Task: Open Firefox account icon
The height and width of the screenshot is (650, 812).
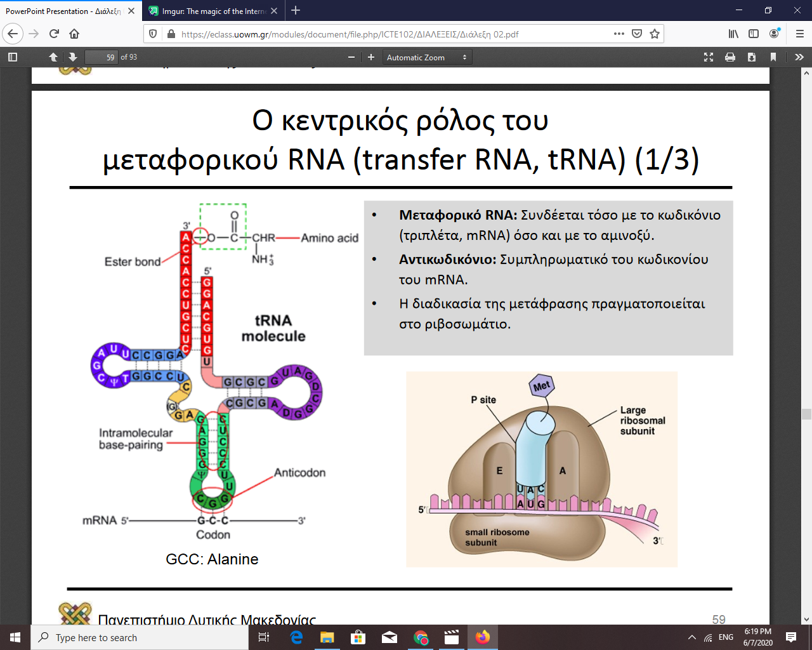Action: pyautogui.click(x=774, y=34)
